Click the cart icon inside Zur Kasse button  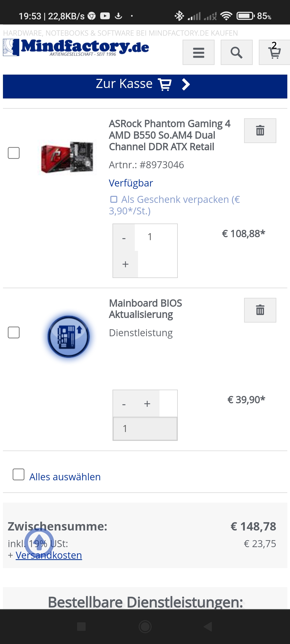tap(165, 84)
